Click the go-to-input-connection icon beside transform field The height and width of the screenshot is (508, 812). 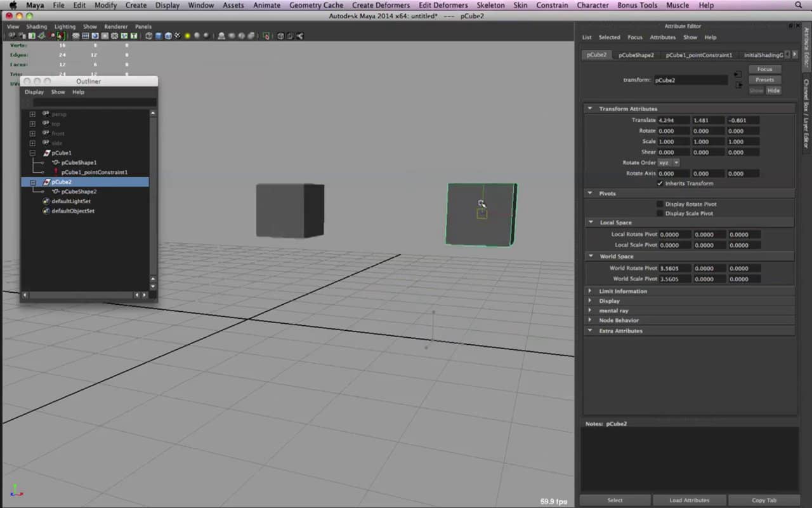[737, 75]
